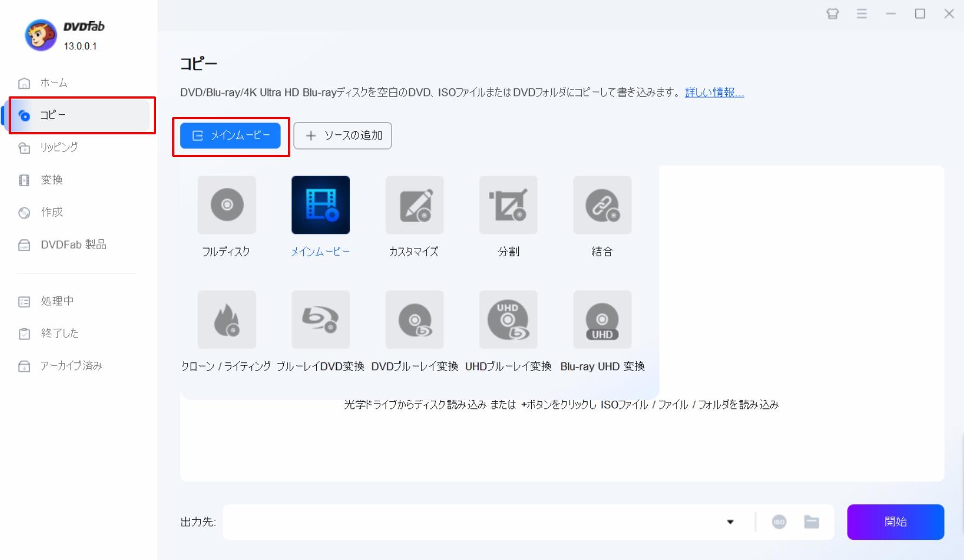
Task: Click the ソースの追加 button
Action: [342, 135]
